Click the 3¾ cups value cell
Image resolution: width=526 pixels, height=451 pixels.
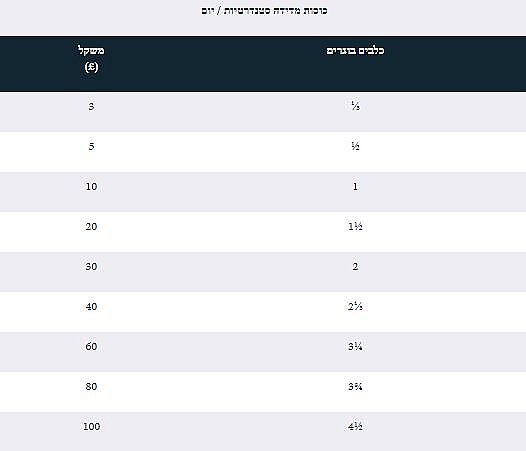coord(355,387)
